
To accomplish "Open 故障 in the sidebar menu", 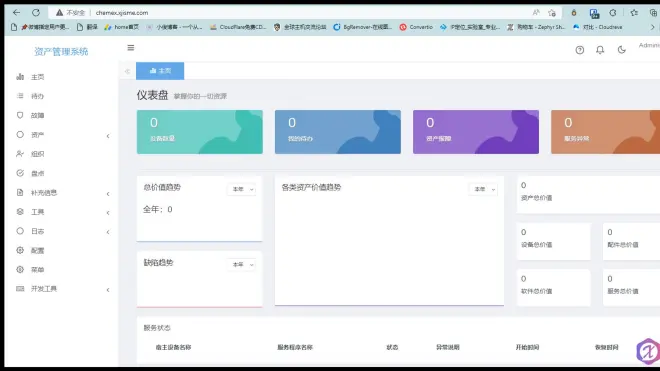I will [x=37, y=115].
